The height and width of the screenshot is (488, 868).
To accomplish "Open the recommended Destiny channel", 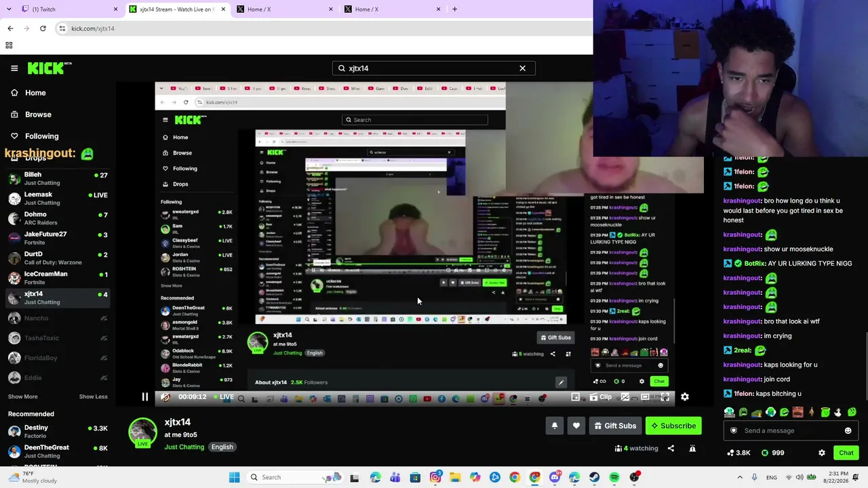I will tap(58, 432).
